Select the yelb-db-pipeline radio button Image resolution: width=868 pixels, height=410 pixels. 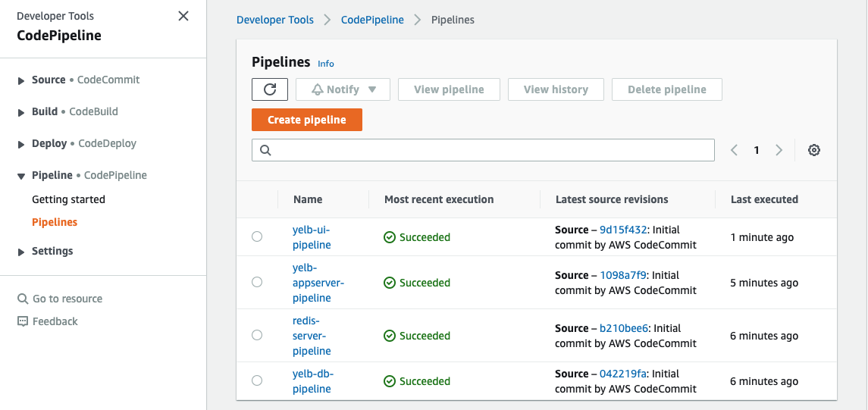[257, 380]
